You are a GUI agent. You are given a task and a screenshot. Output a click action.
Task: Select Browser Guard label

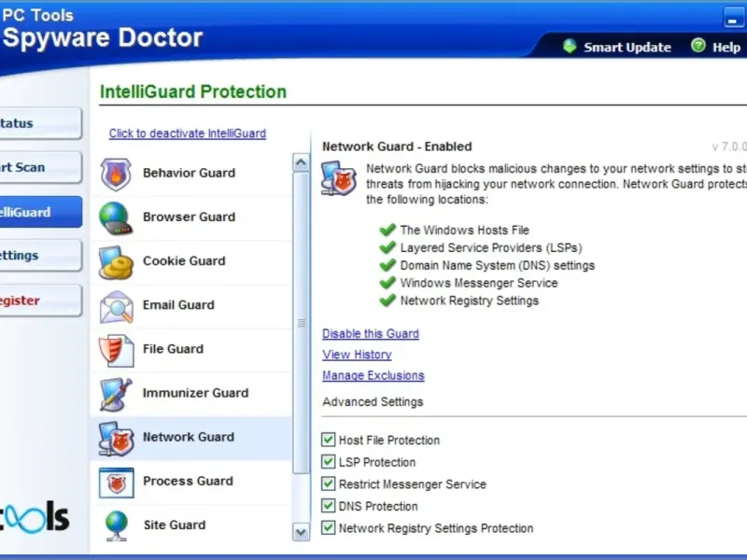190,217
